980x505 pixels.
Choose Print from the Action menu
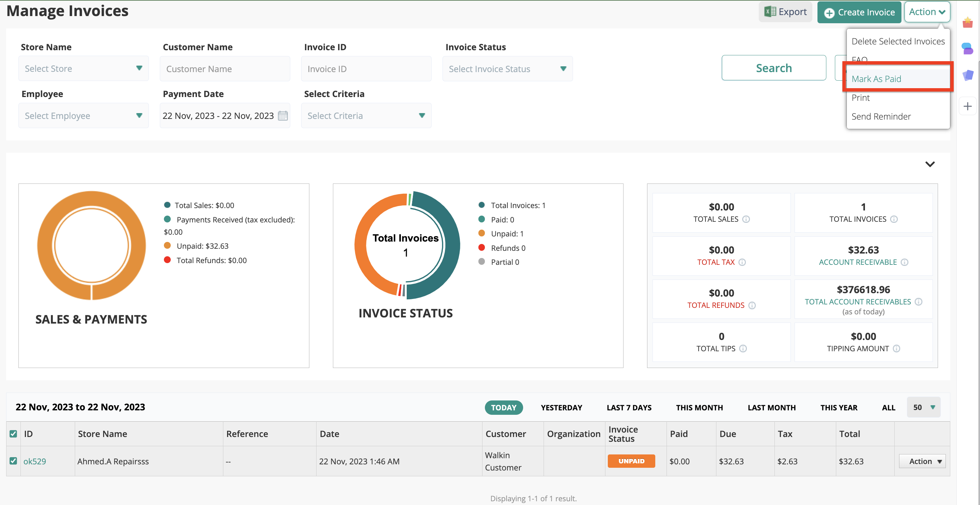coord(898,98)
